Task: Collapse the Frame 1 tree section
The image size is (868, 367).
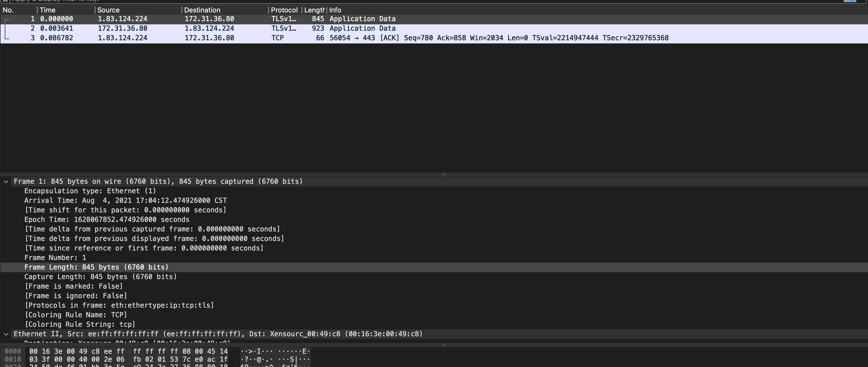Action: pyautogui.click(x=6, y=182)
